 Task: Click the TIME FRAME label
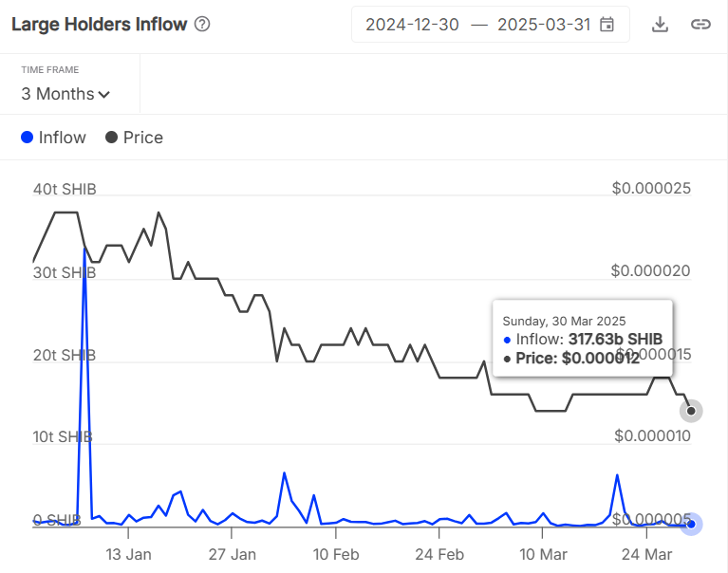(50, 69)
